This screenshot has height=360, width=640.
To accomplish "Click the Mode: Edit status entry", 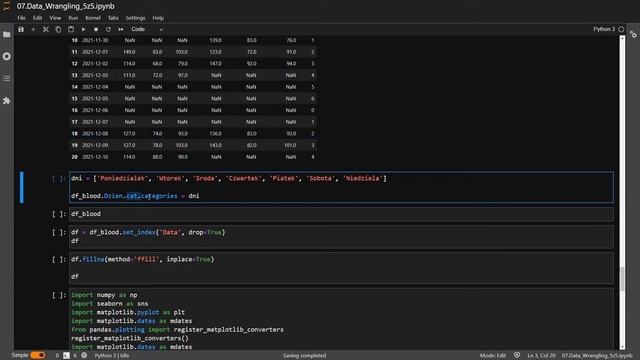I will pos(493,356).
